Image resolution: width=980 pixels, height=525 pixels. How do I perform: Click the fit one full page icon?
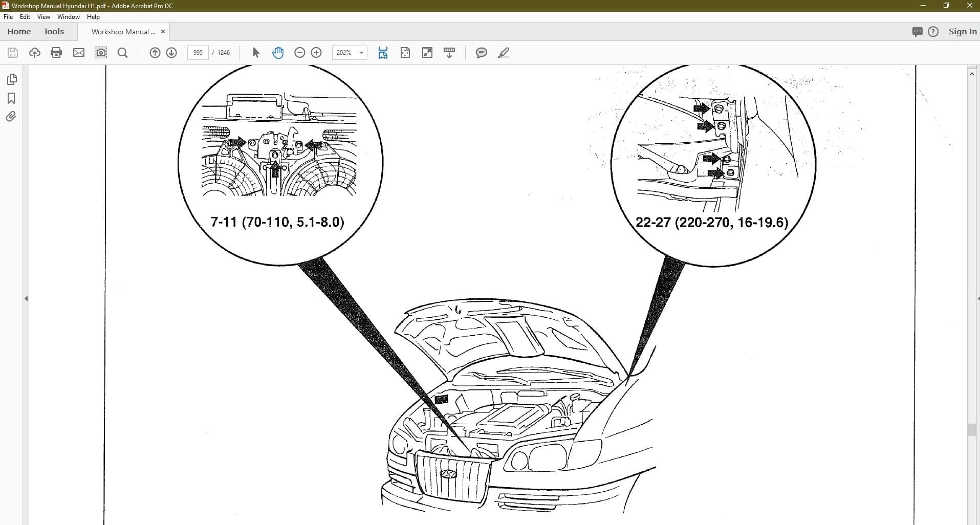pyautogui.click(x=405, y=53)
